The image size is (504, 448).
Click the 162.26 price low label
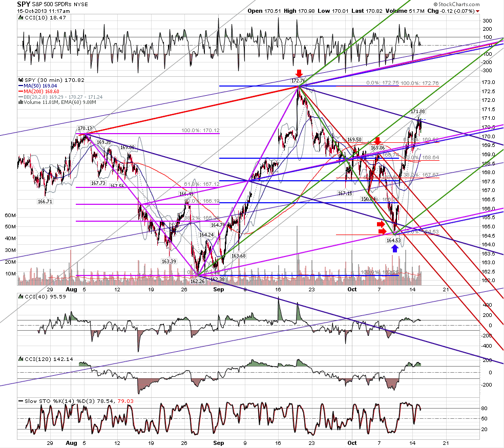[197, 281]
